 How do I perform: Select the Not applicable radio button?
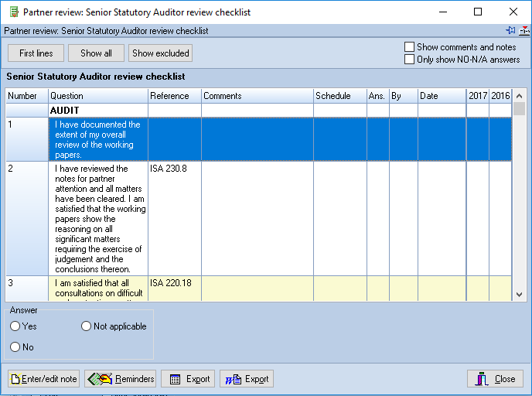(86, 326)
